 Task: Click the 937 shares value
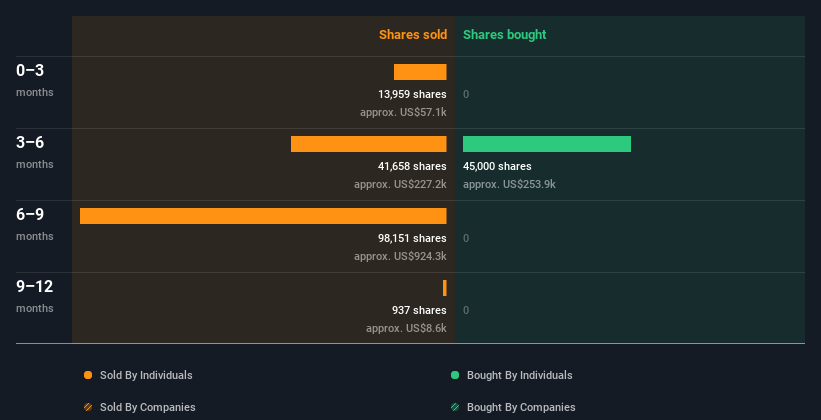coord(419,311)
